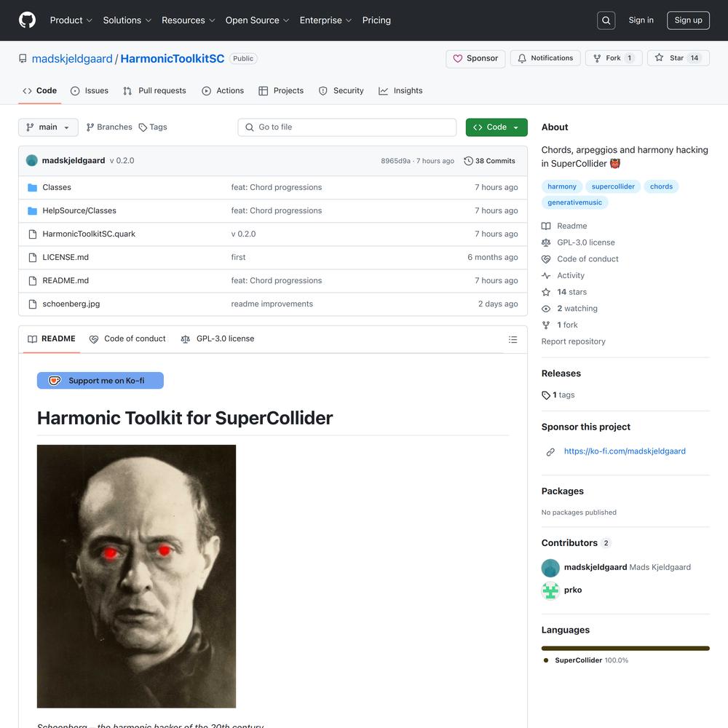Click the supercollider topic tag
This screenshot has height=728, width=728.
(613, 186)
